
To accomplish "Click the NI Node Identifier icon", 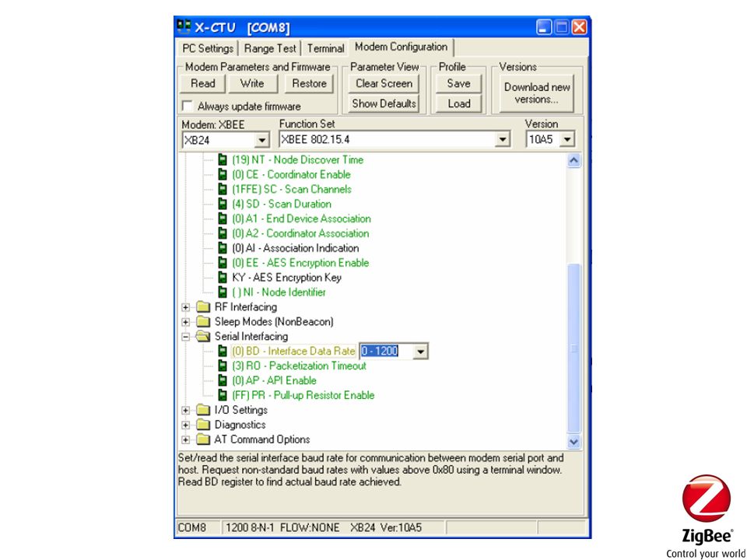I will point(223,292).
